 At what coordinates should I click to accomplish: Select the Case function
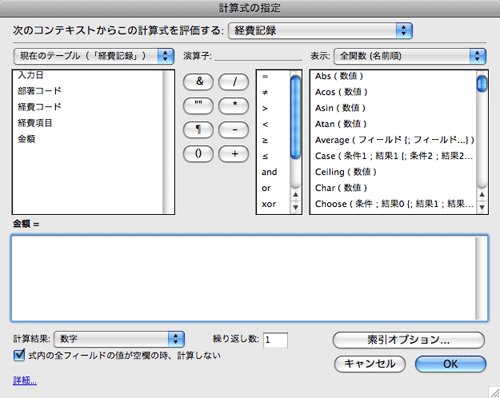coord(393,156)
